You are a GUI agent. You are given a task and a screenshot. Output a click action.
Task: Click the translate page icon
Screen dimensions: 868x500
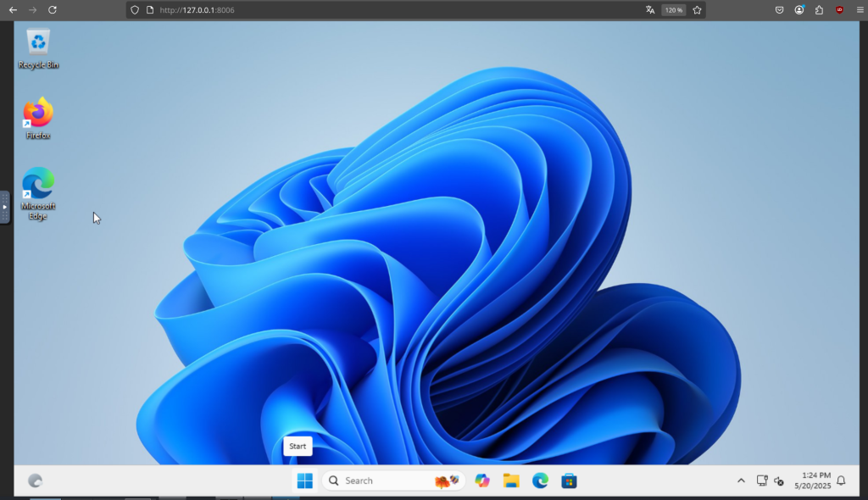tap(650, 10)
